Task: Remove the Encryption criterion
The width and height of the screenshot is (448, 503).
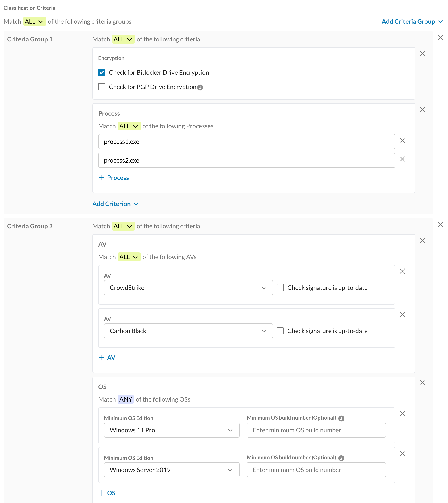Action: [x=422, y=54]
